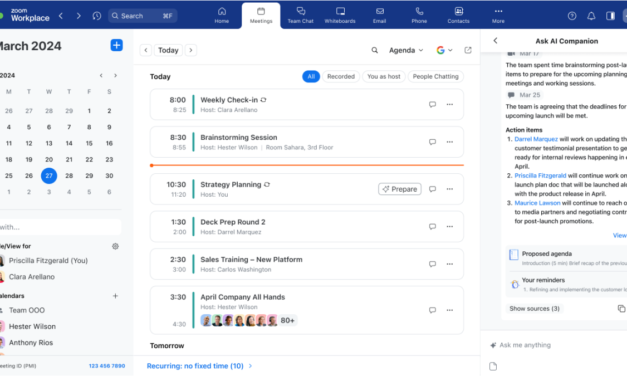This screenshot has width=627, height=376.
Task: Go back with the navigation arrow
Action: click(x=61, y=16)
